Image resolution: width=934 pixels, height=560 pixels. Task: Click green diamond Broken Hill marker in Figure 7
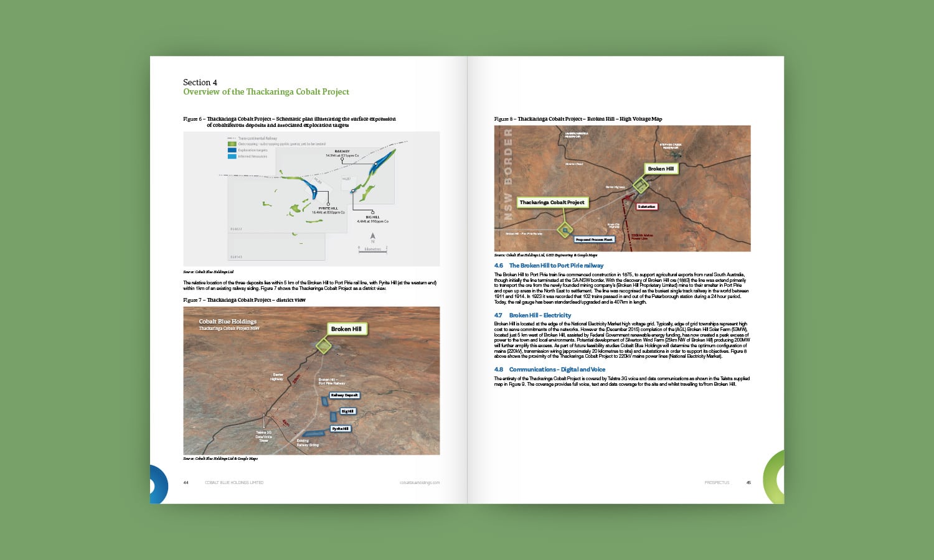click(323, 346)
